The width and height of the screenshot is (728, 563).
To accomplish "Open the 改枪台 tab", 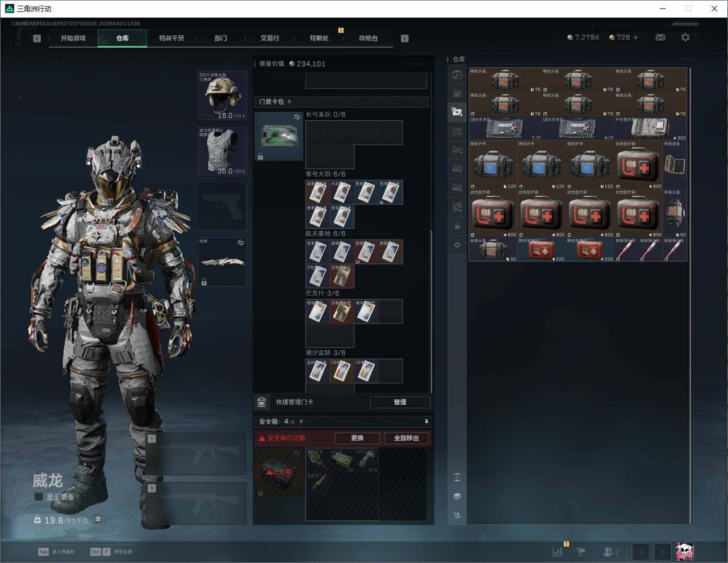I will (x=368, y=38).
